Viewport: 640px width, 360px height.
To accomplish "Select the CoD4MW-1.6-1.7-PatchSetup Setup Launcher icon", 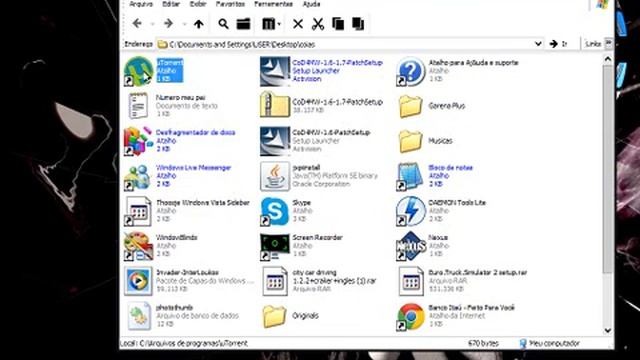I will pos(275,71).
